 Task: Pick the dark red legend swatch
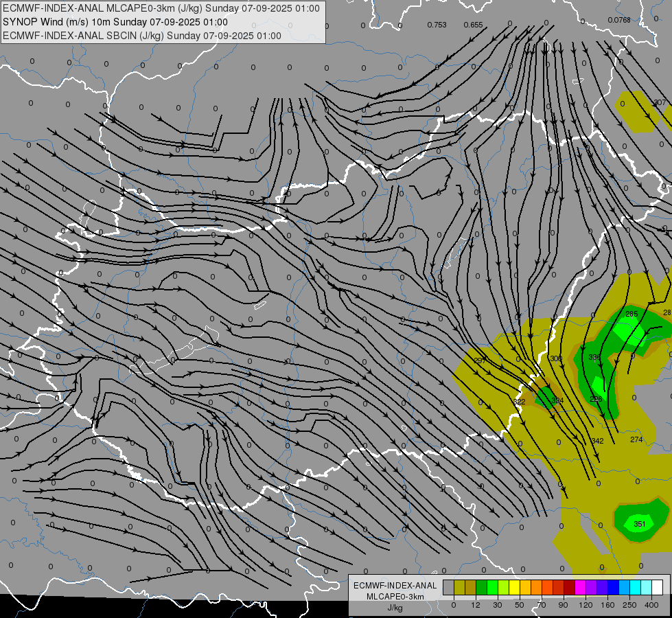570,588
